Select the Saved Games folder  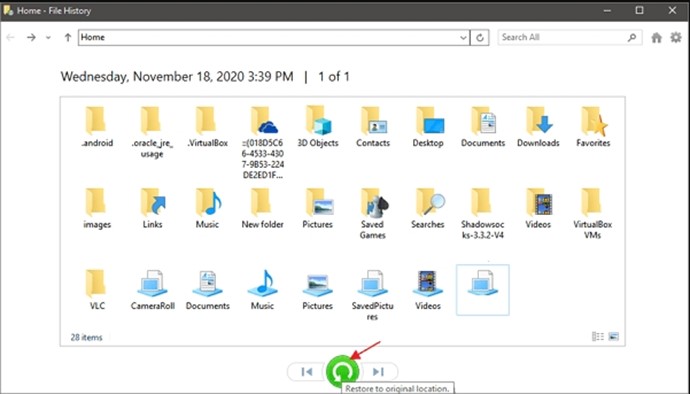click(372, 214)
